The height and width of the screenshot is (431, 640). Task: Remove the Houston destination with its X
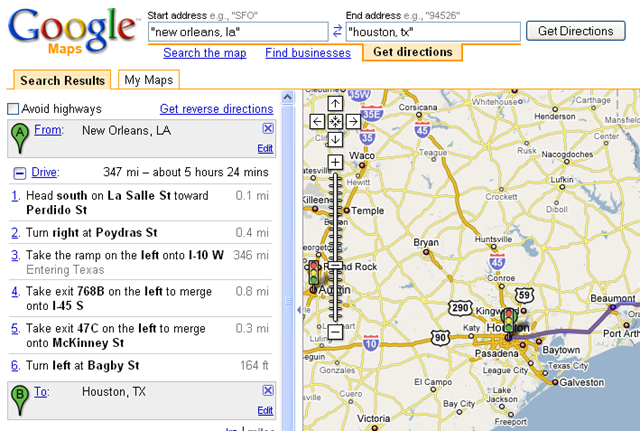tap(267, 391)
